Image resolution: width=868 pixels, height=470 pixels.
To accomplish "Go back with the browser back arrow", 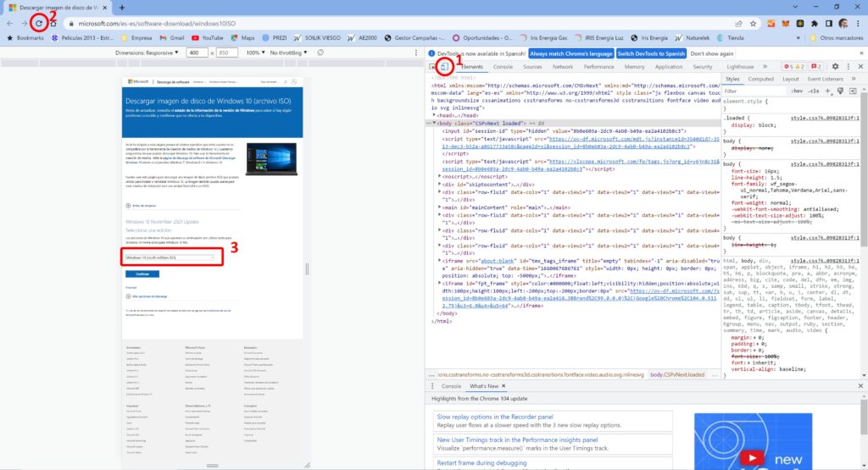I will click(x=10, y=23).
